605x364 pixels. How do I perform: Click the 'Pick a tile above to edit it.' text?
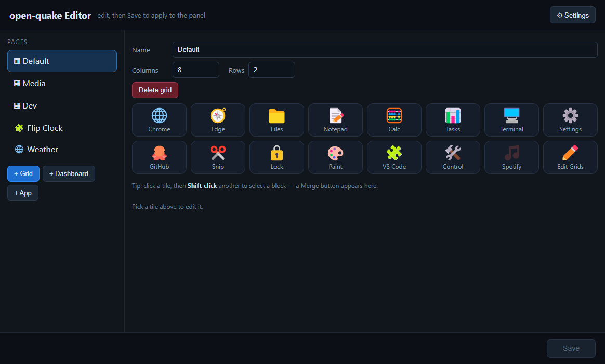pyautogui.click(x=167, y=207)
